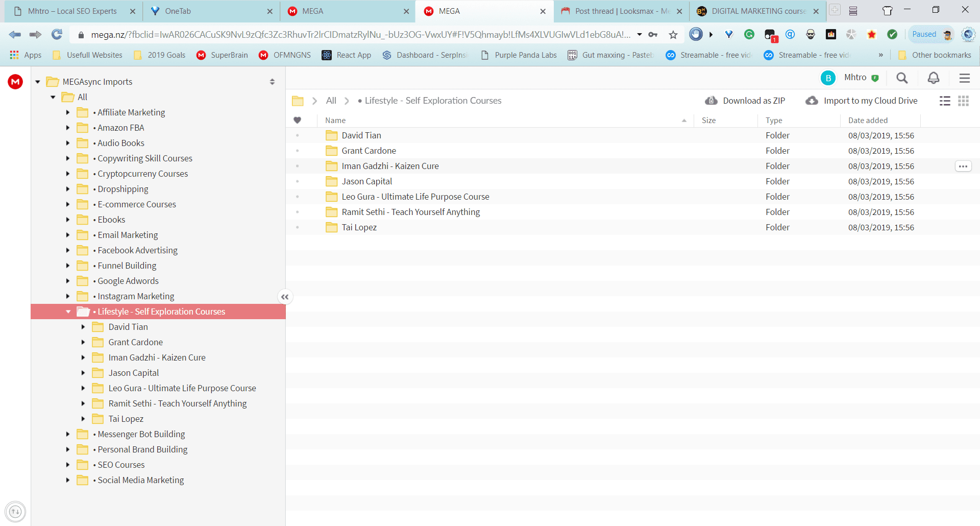
Task: Expand Amazon FBA tree folder
Action: click(x=68, y=128)
